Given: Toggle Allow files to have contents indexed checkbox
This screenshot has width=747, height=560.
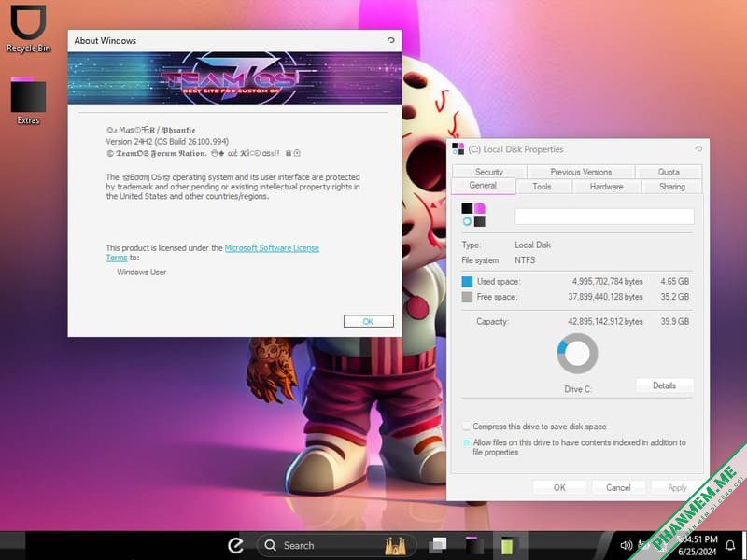Looking at the screenshot, I should 466,442.
